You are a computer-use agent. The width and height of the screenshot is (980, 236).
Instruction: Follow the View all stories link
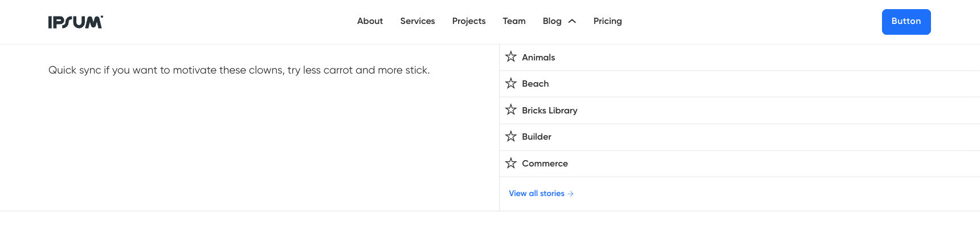(536, 194)
